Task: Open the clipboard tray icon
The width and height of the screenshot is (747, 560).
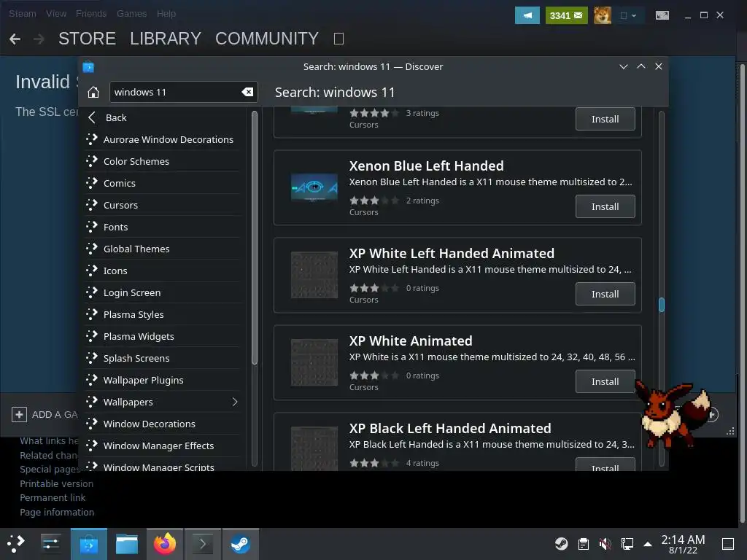Action: pyautogui.click(x=583, y=544)
